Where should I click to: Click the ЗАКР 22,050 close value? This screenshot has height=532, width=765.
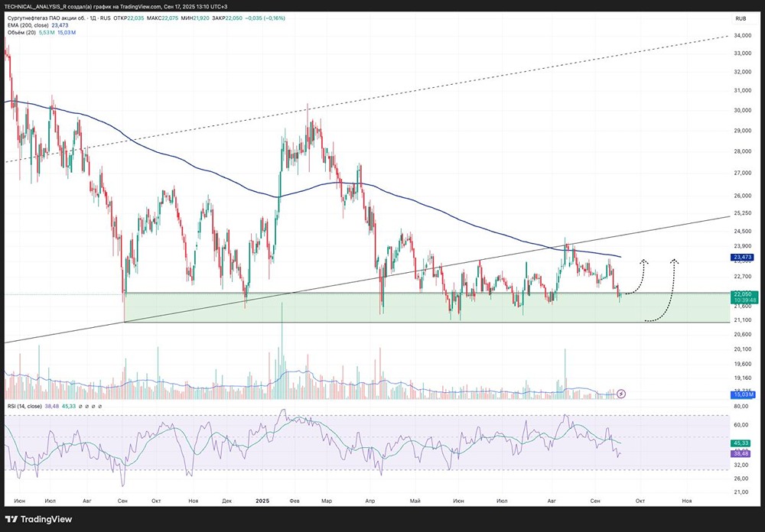tap(229, 18)
